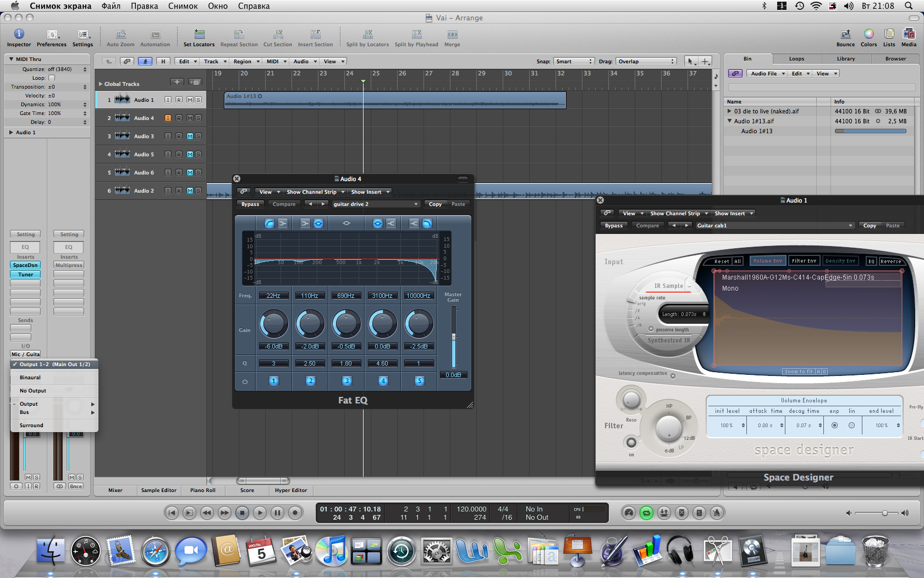Check the Loop checkbox in Inspector
924x578 pixels.
pos(52,78)
